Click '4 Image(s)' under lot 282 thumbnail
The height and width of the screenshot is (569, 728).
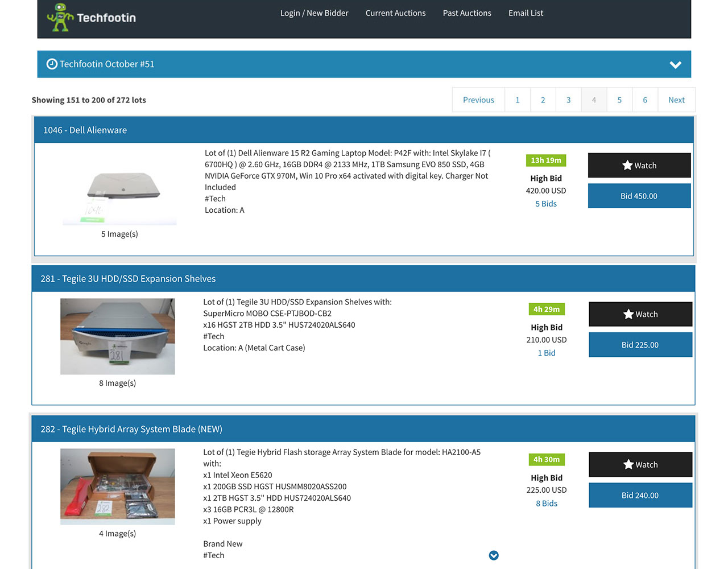click(x=118, y=534)
